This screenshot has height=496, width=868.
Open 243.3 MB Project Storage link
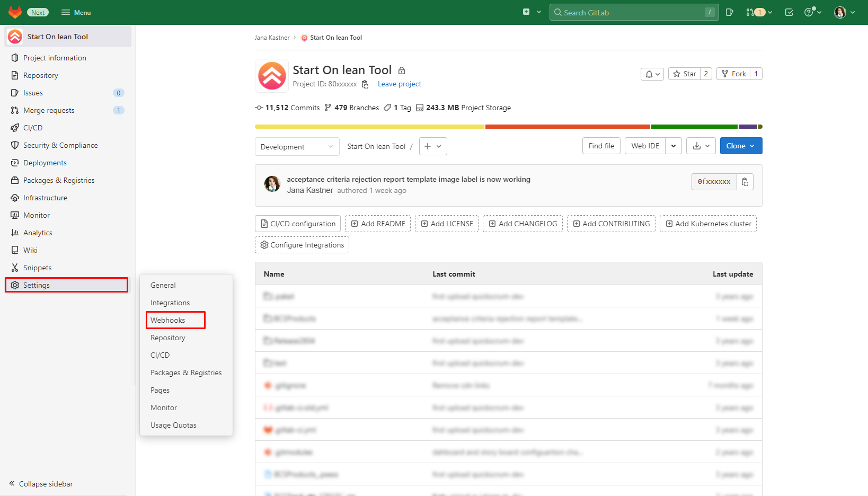[x=463, y=108]
